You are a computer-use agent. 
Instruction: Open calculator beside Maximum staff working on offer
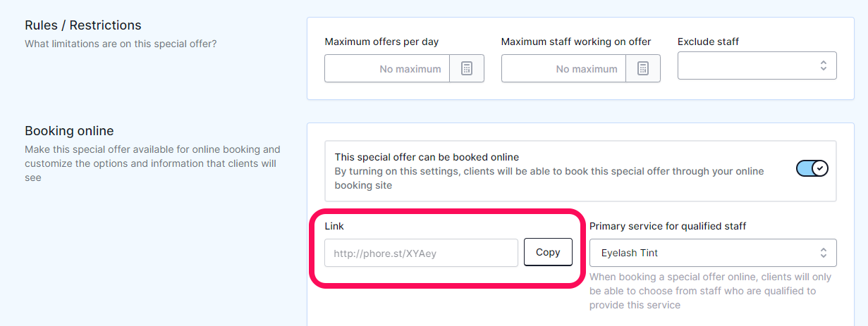coord(643,68)
